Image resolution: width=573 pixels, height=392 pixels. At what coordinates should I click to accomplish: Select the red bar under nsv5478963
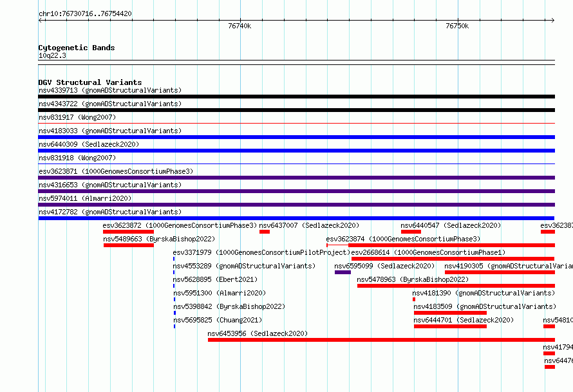456,286
